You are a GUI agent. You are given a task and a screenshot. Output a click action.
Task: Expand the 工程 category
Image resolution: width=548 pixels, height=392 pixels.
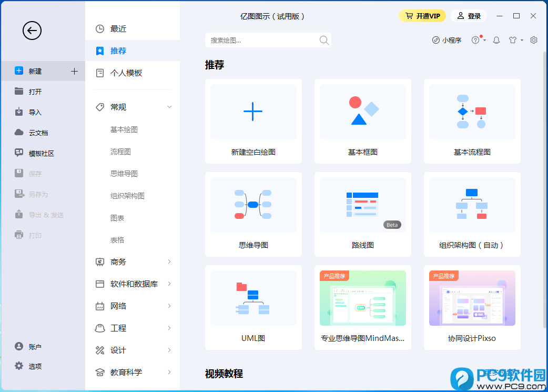click(169, 328)
